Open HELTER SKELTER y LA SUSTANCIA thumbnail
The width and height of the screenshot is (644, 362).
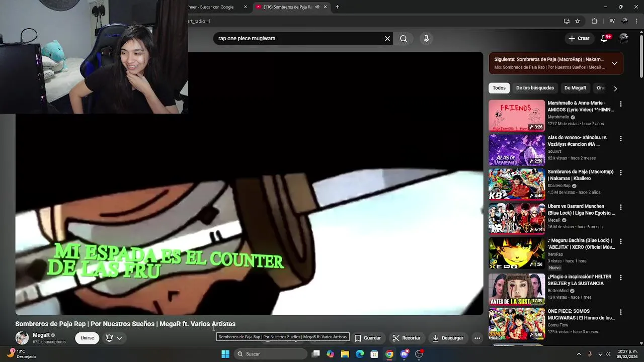tap(517, 289)
